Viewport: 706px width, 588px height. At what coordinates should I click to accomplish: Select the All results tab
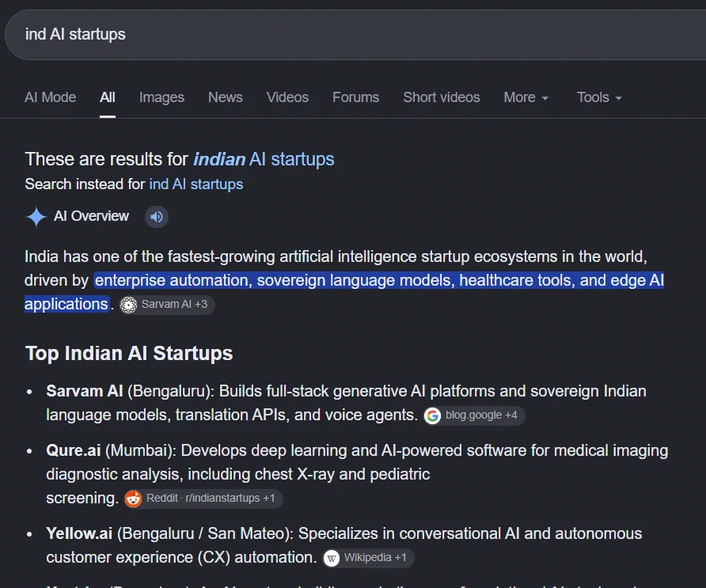pyautogui.click(x=108, y=97)
